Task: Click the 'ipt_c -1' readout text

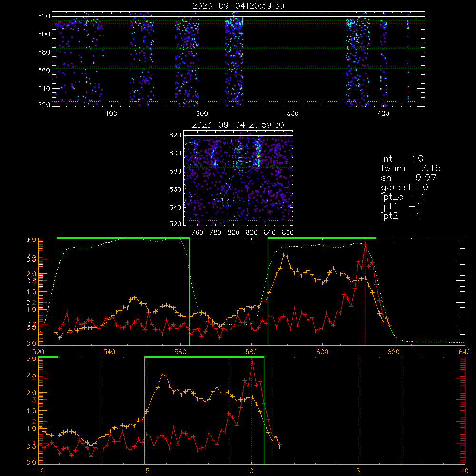Action: click(x=403, y=197)
